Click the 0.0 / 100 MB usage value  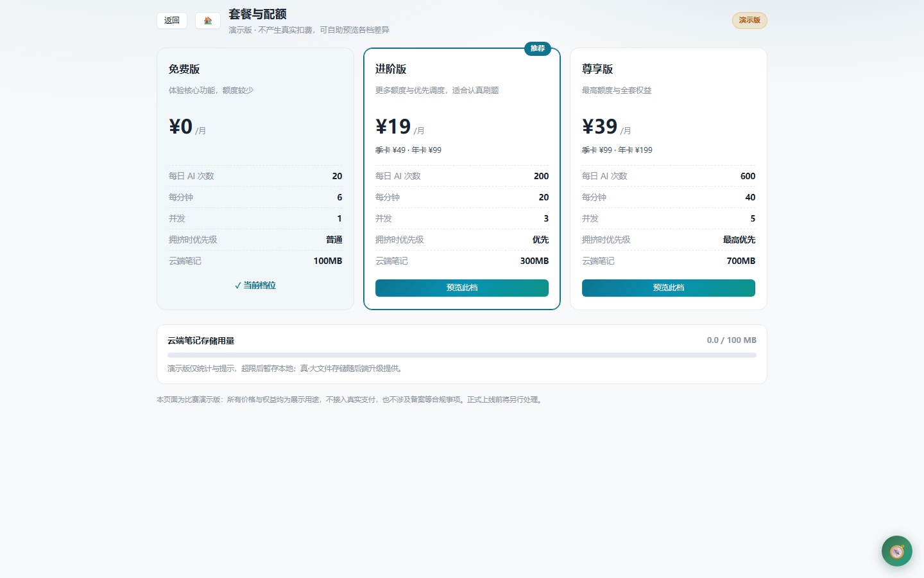(x=732, y=340)
